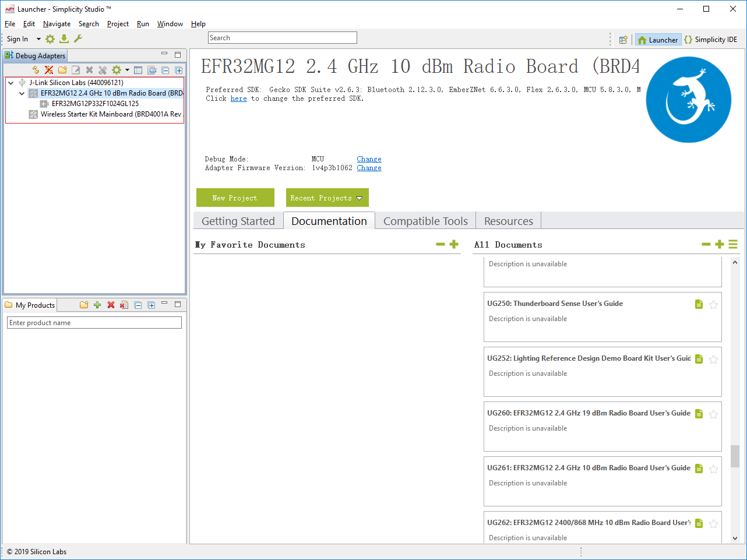
Task: Click the green download update icon
Action: pos(64,39)
